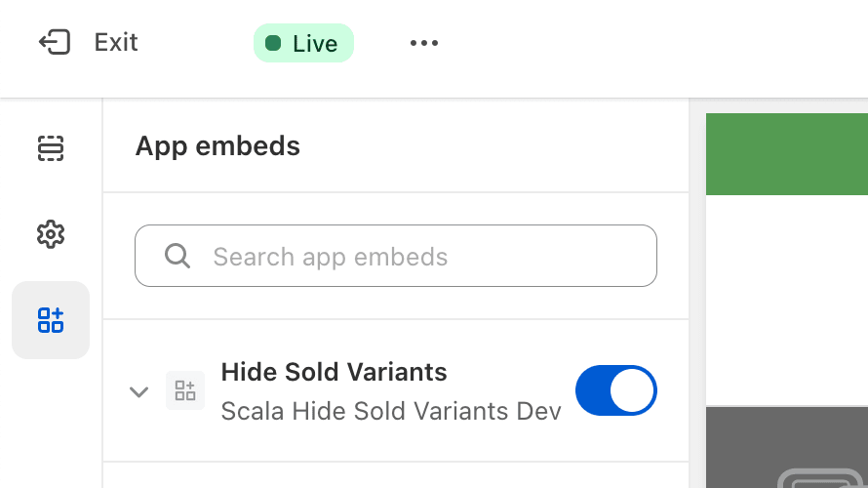Click the gray section in preview
Screen dimensions: 868x488
(787, 446)
